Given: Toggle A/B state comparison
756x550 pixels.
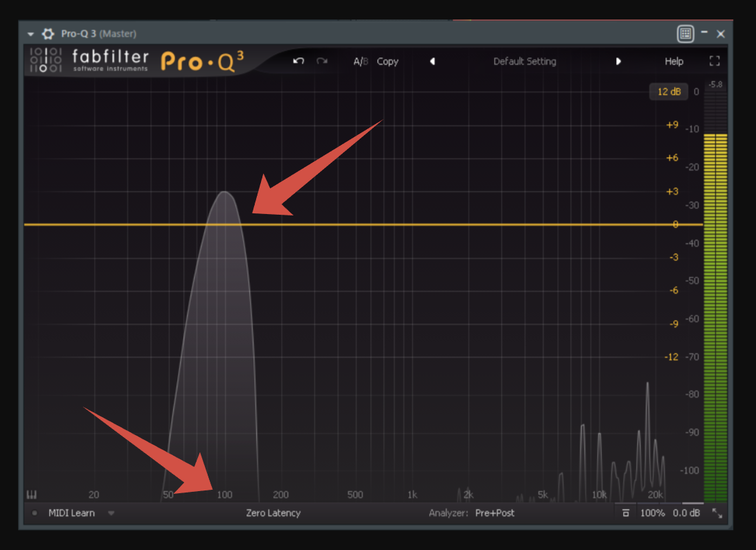Looking at the screenshot, I should [x=361, y=61].
